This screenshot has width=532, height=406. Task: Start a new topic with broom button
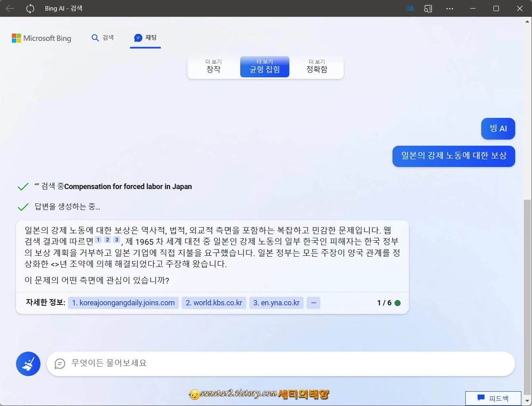[x=28, y=364]
